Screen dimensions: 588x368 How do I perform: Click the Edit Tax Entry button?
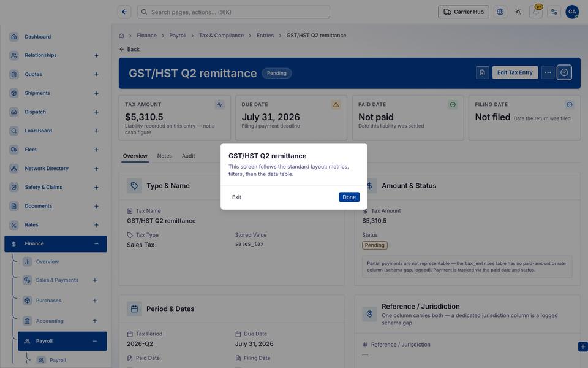(515, 72)
